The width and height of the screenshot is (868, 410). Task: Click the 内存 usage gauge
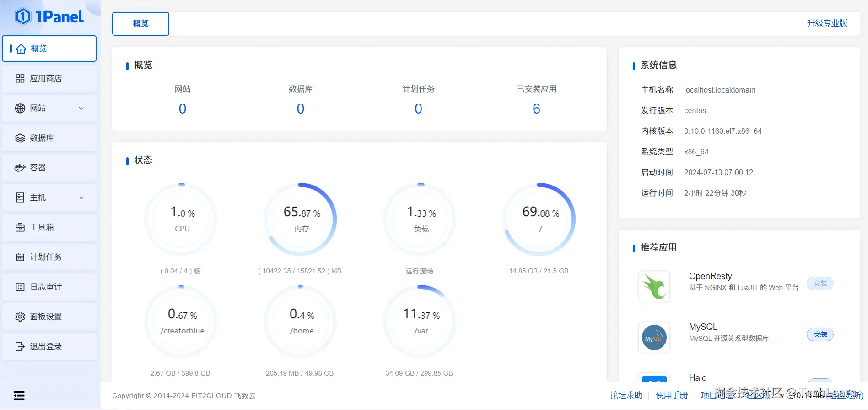coord(301,219)
